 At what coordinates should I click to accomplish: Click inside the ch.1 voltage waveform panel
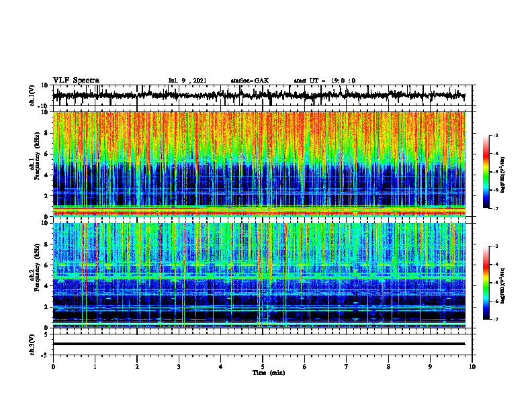coord(262,95)
